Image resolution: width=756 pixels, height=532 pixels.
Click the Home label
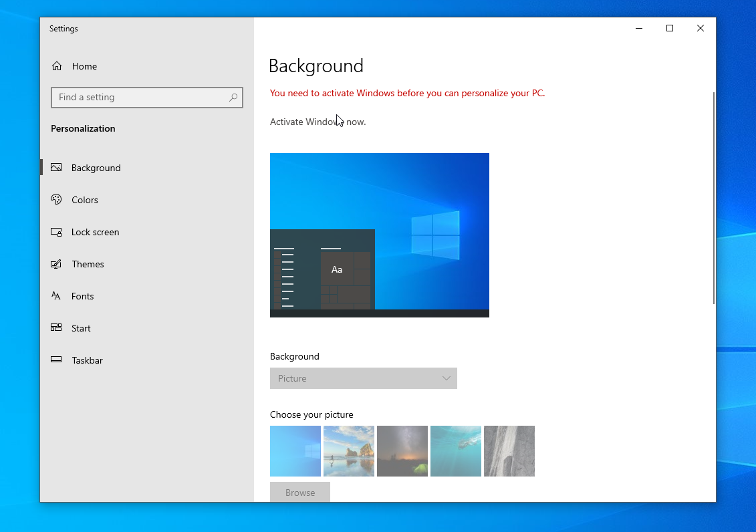click(x=84, y=67)
